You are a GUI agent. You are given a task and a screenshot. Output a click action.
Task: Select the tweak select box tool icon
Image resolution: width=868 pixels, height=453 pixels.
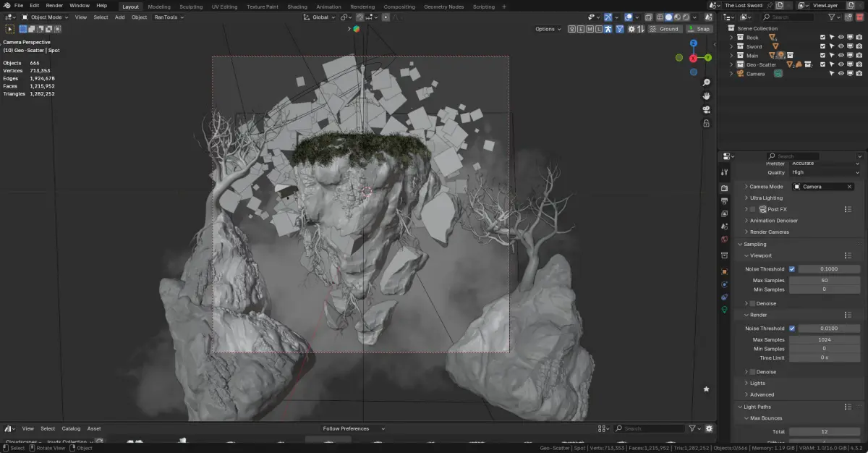(10, 29)
